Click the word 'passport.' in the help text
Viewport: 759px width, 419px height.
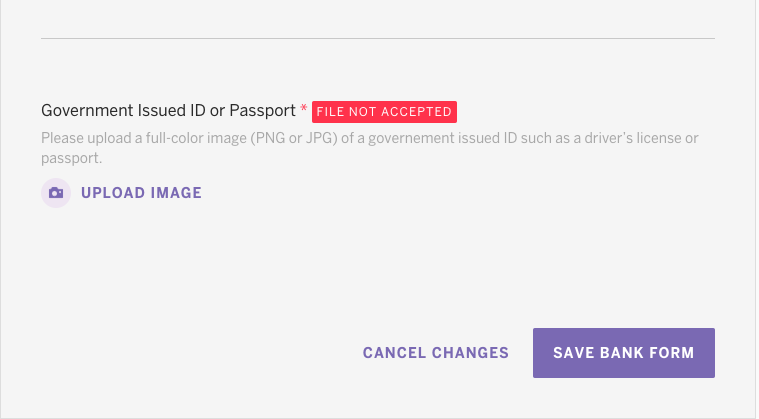72,158
